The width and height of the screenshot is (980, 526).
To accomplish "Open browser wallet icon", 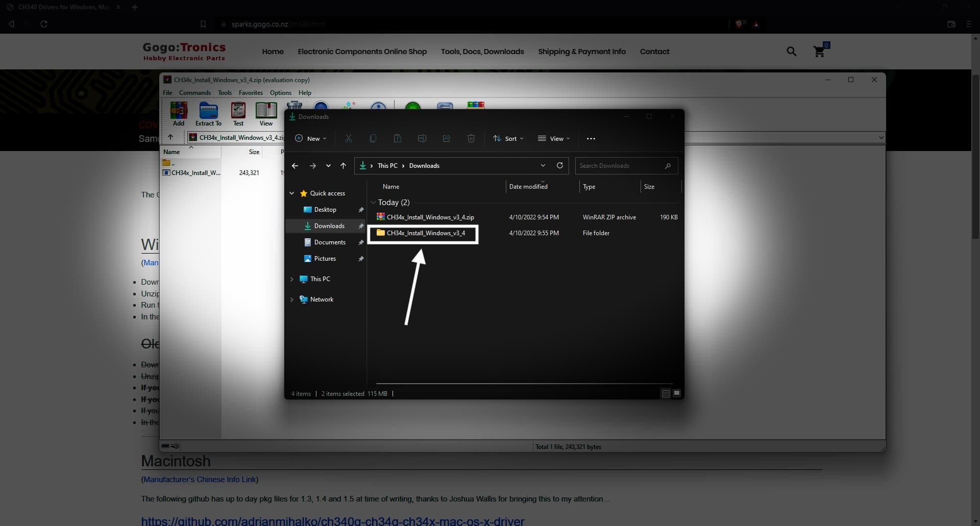I will [951, 24].
